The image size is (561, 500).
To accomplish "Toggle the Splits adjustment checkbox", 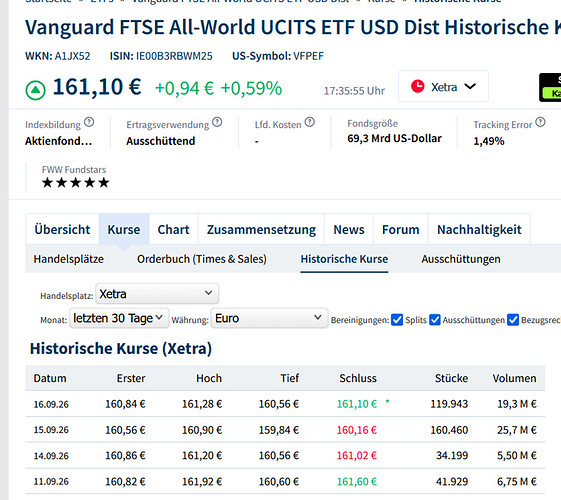I will (397, 320).
